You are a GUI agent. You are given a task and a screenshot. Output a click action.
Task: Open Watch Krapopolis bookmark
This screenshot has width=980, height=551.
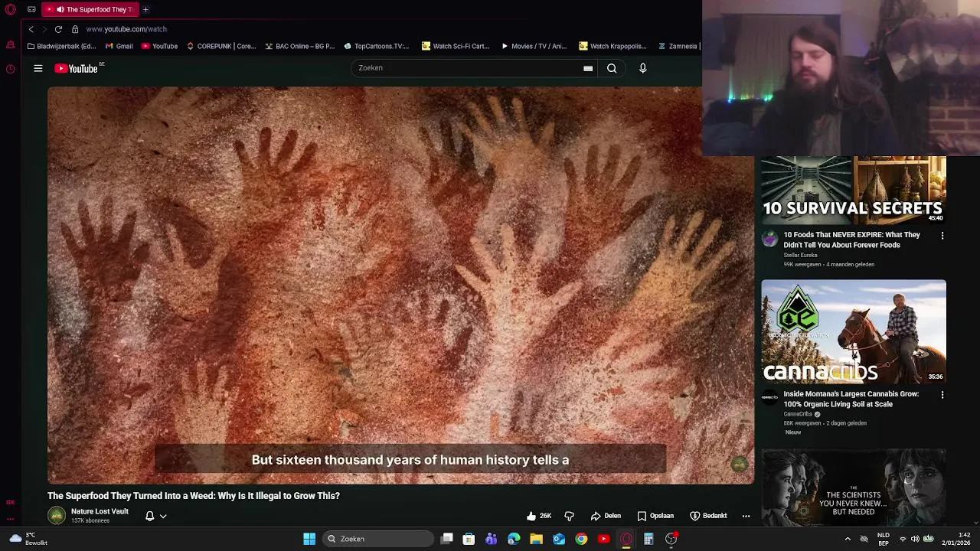pos(612,46)
